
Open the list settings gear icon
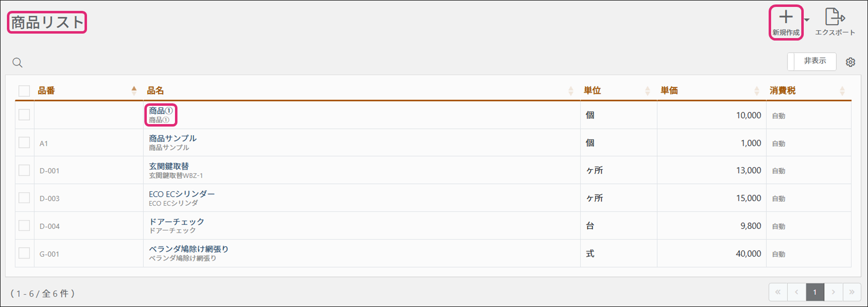coord(850,62)
